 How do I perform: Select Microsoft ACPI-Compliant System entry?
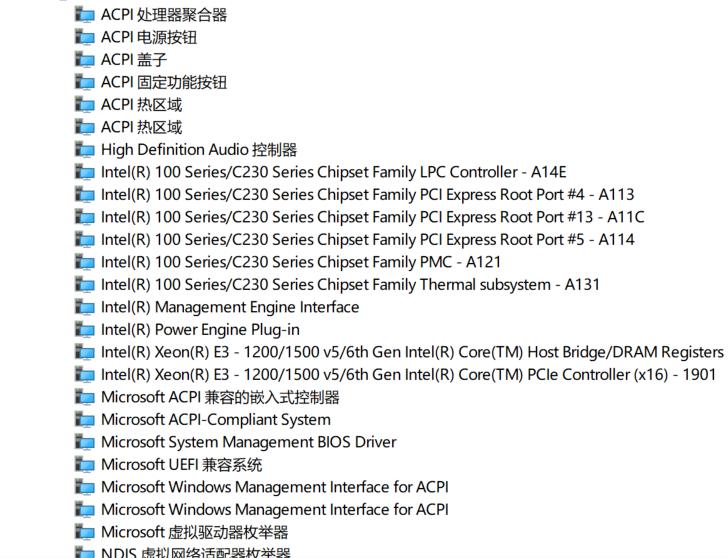pos(216,420)
